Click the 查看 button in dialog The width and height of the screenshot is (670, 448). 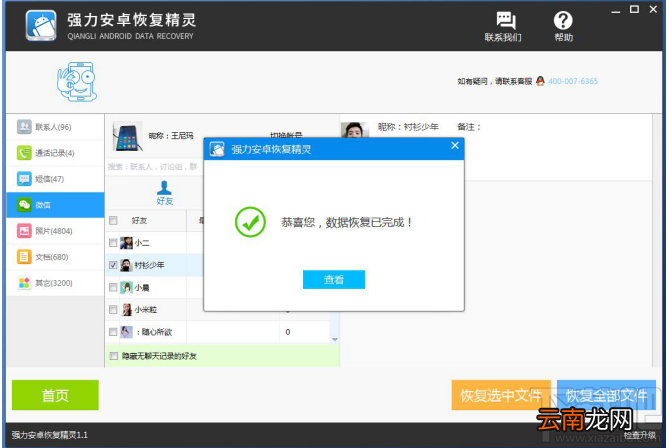[x=334, y=280]
